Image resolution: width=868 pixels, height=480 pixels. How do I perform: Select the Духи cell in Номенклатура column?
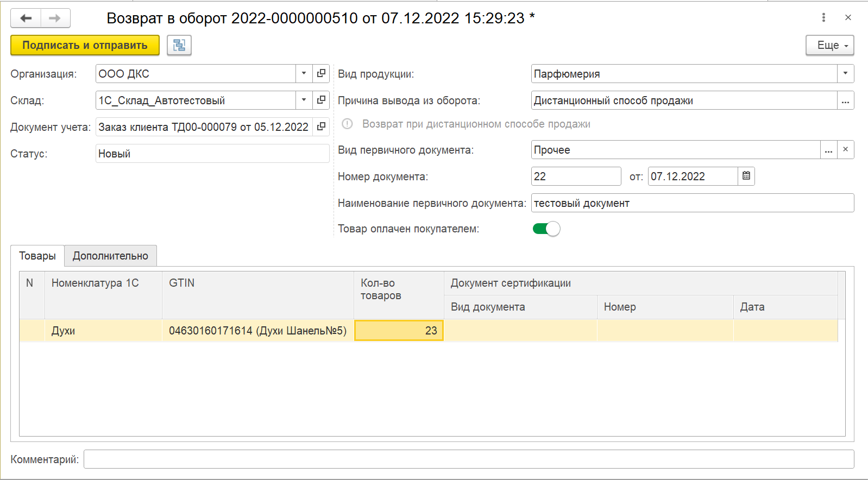[x=103, y=331]
